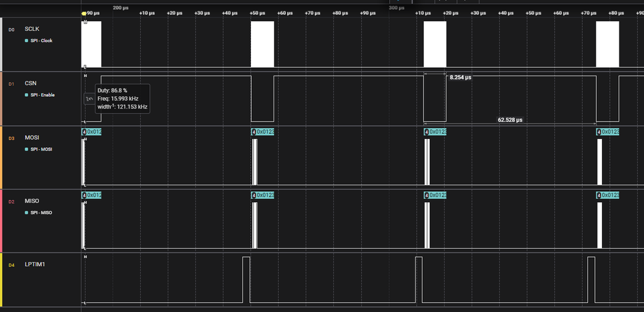Click the D1 channel number

12,84
